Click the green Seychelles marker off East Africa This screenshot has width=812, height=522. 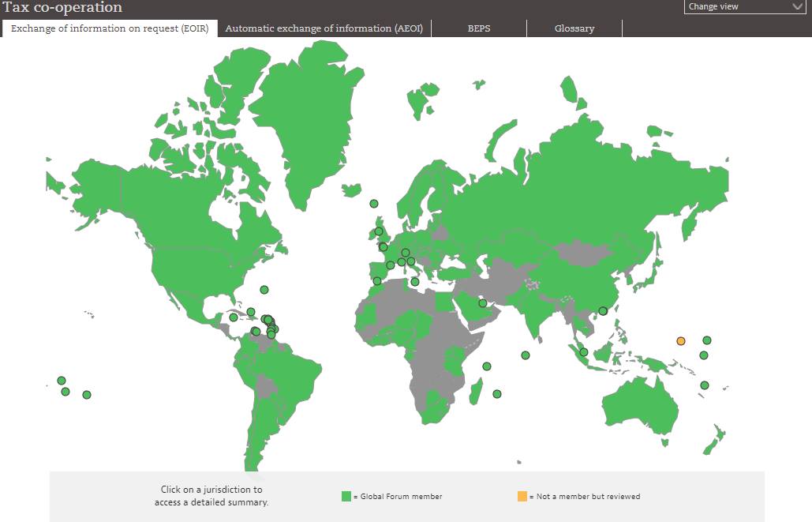[x=486, y=366]
